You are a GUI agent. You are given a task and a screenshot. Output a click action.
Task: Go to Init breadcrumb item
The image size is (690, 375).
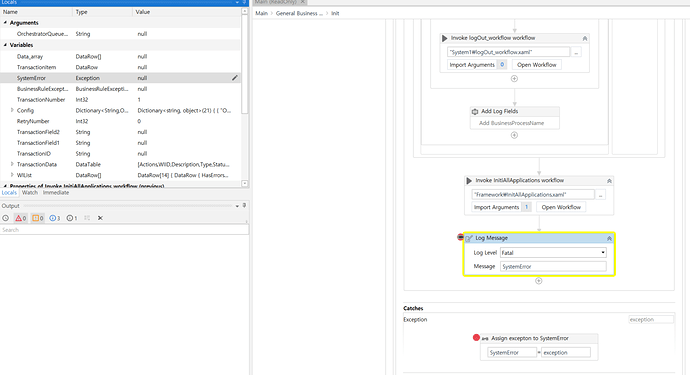point(335,13)
